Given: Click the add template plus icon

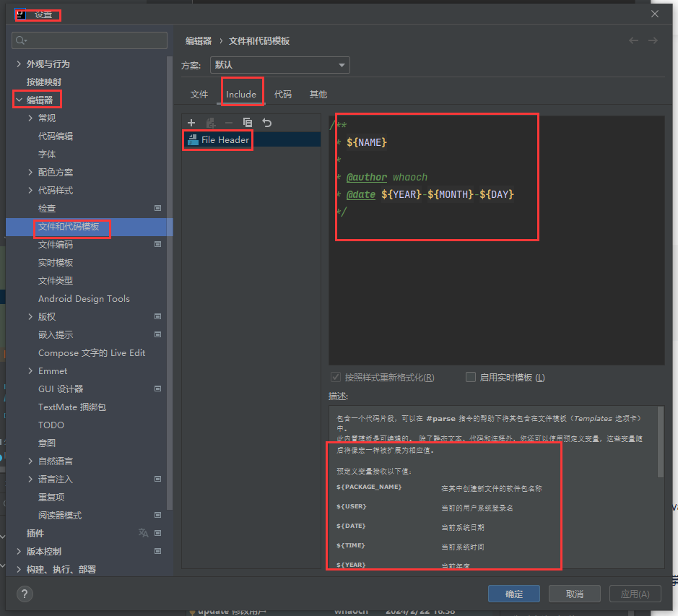Looking at the screenshot, I should click(191, 123).
